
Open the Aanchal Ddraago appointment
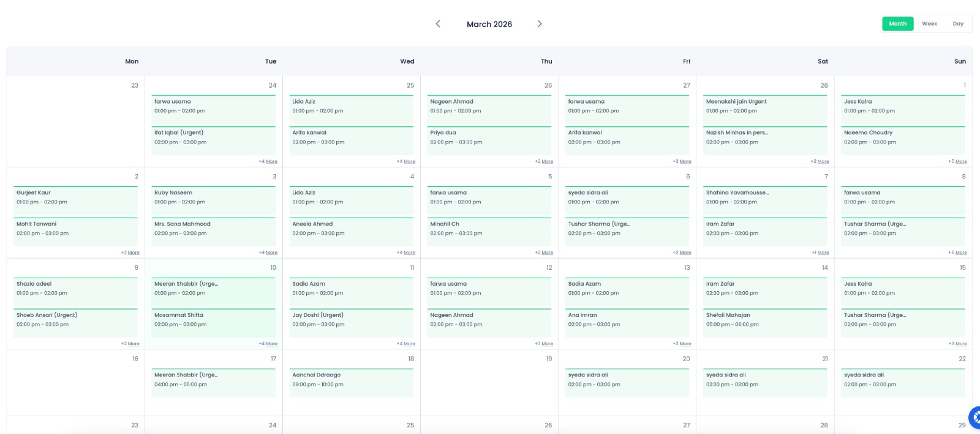coord(351,380)
